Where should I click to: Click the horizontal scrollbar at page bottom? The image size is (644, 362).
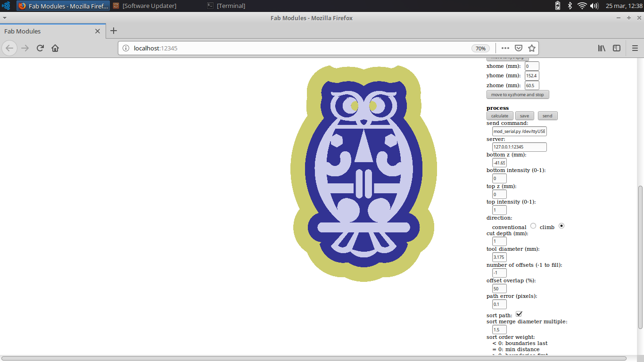[x=315, y=359]
